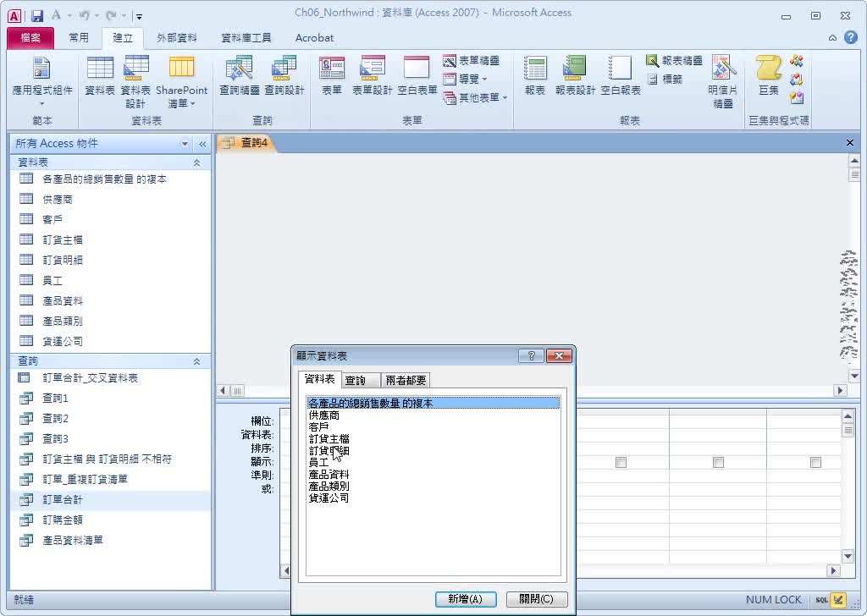Screen dimensions: 867x616
Task: Open SharePoint Lists (SharePoint 清單) icon
Action: point(181,82)
